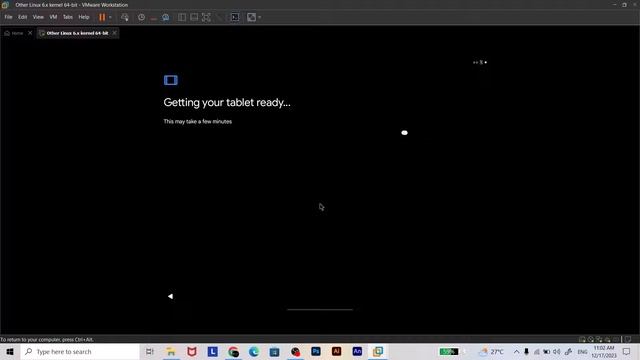Viewport: 640px width, 360px height.
Task: Open the View menu
Action: [x=38, y=17]
